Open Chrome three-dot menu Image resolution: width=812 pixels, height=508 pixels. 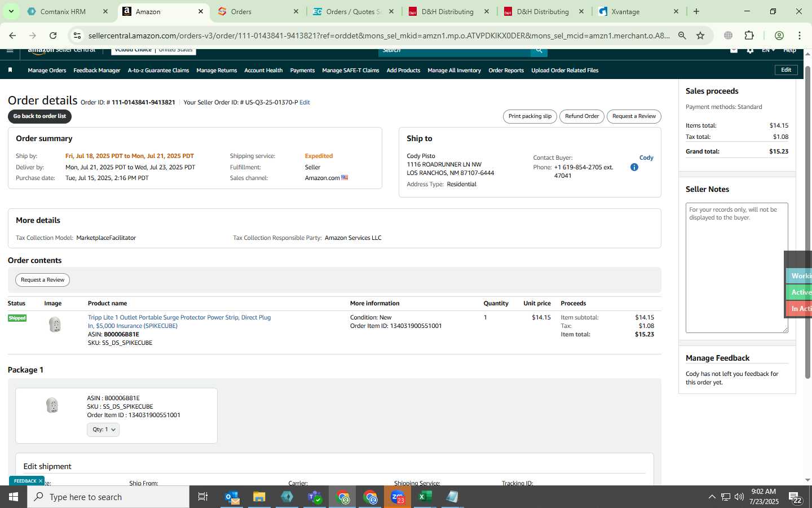tap(799, 36)
